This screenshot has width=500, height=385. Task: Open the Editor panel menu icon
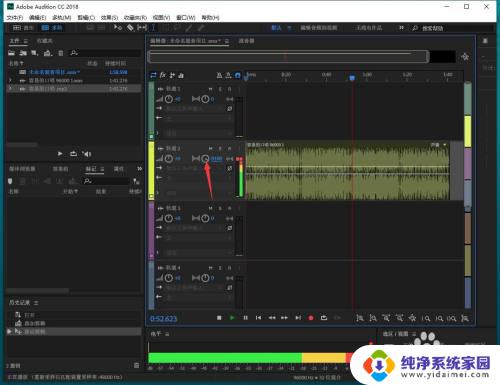[x=227, y=41]
